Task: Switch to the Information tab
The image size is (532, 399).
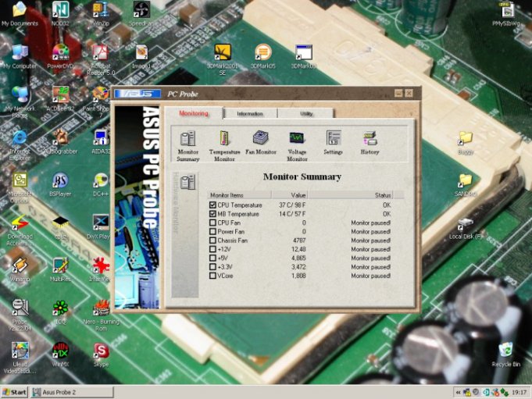Action: pyautogui.click(x=250, y=113)
